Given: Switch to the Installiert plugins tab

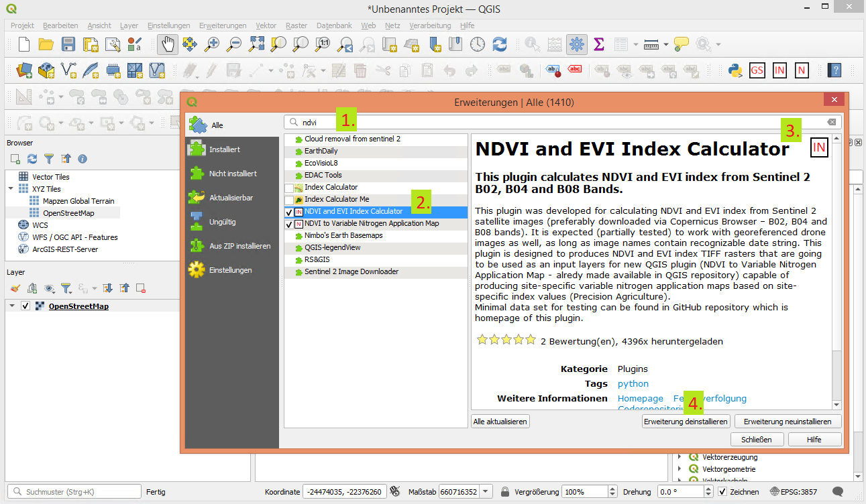Looking at the screenshot, I should 232,149.
